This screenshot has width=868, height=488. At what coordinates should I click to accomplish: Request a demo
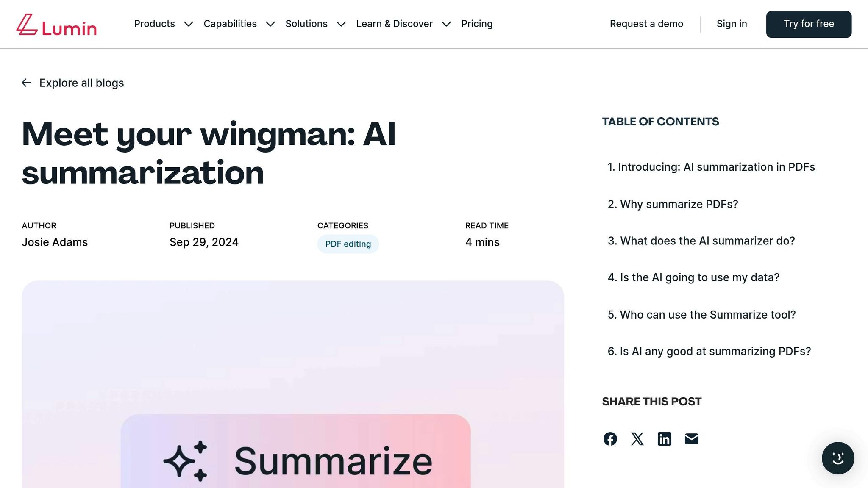click(646, 24)
